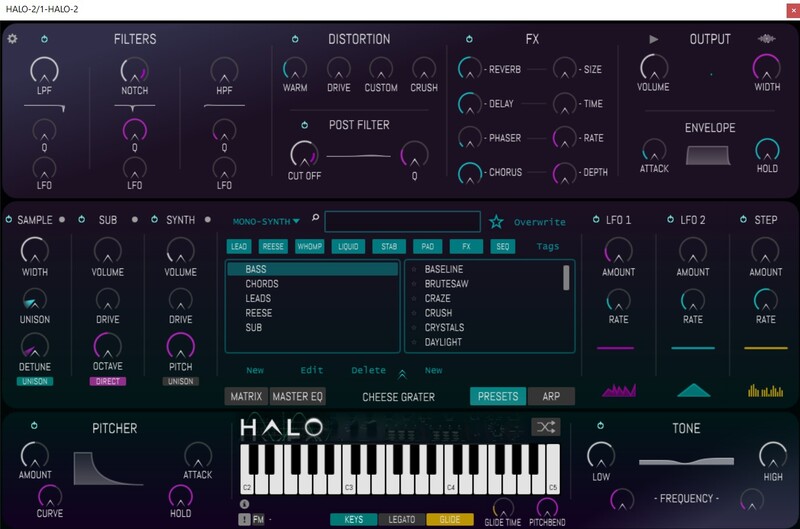This screenshot has height=529, width=800.
Task: Switch to the Arp tab
Action: click(551, 396)
